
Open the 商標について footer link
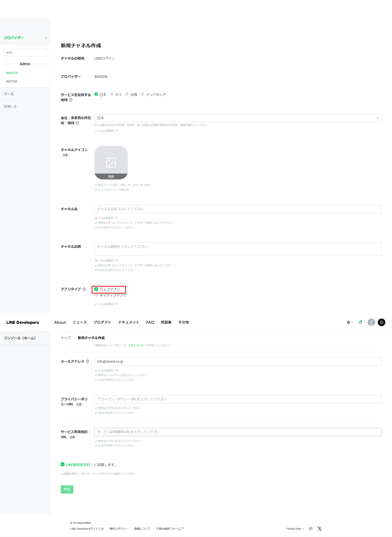142,529
